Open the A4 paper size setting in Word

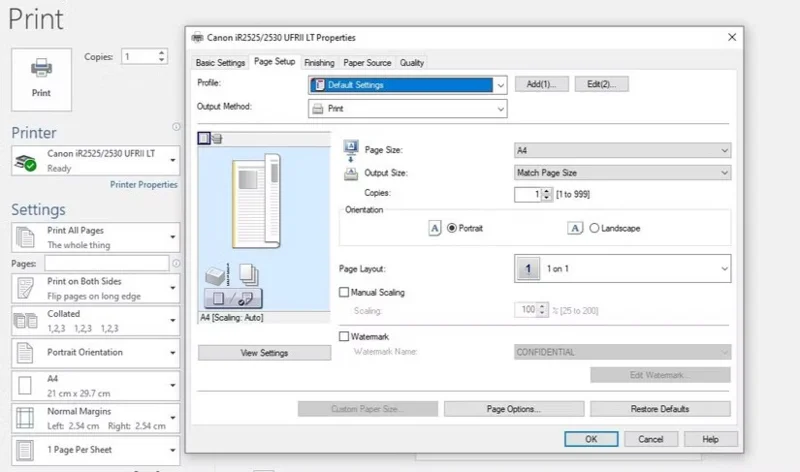[95, 386]
